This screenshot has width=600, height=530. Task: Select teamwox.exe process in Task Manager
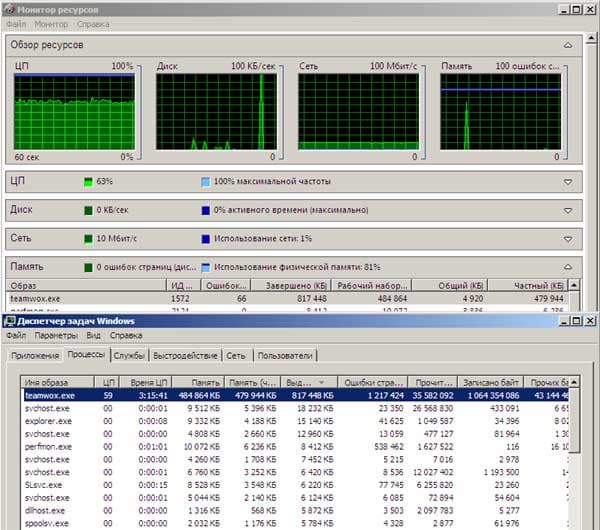[x=295, y=396]
